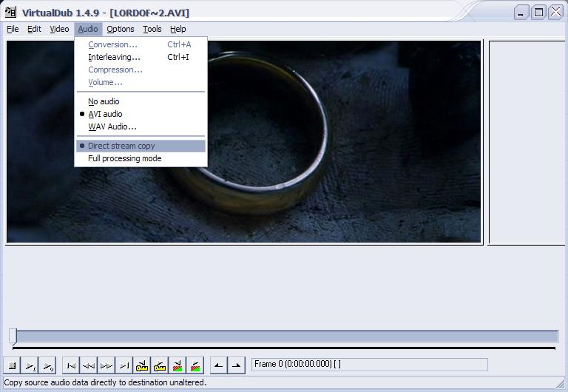
Task: Minimize the VirtualDub window
Action: point(521,13)
